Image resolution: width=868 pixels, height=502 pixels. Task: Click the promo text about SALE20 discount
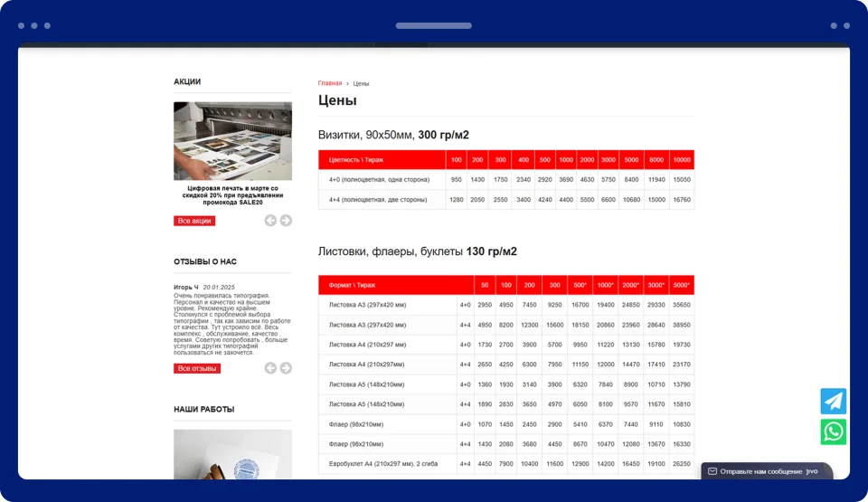pos(232,195)
